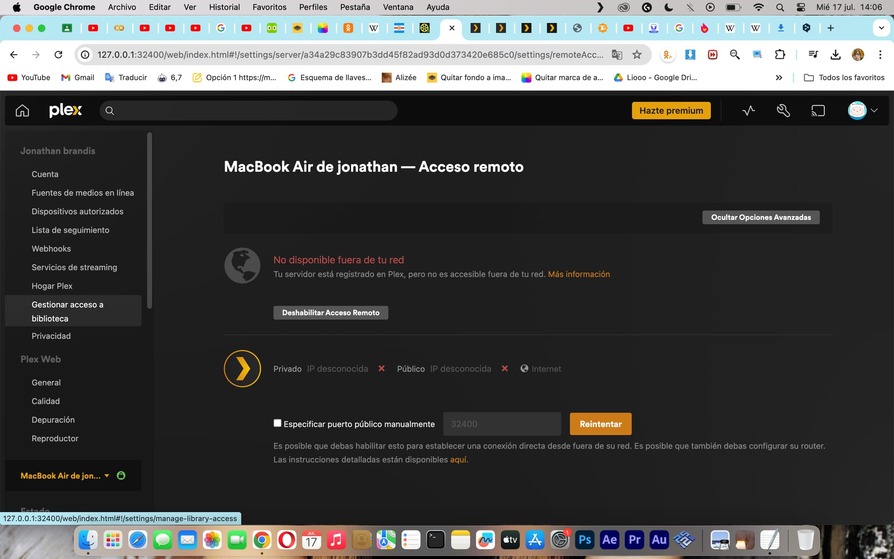
Task: Expand the MacBook Air de jon... server dropdown
Action: point(107,476)
